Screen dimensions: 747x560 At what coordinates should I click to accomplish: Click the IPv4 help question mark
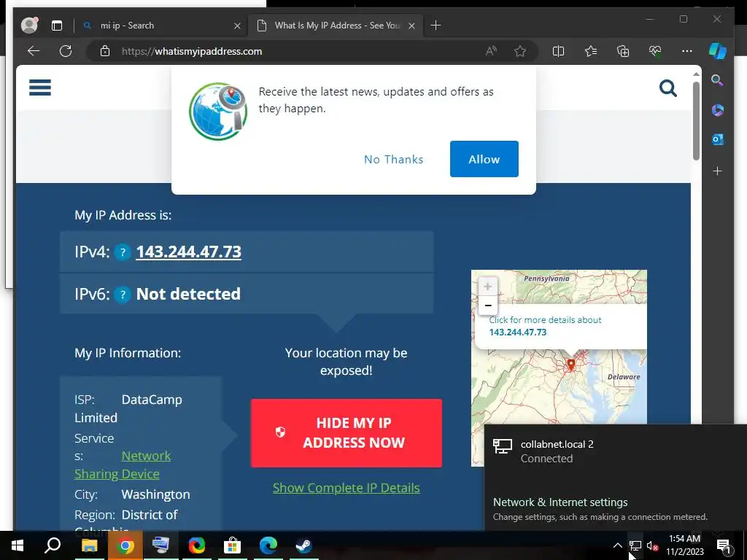123,252
